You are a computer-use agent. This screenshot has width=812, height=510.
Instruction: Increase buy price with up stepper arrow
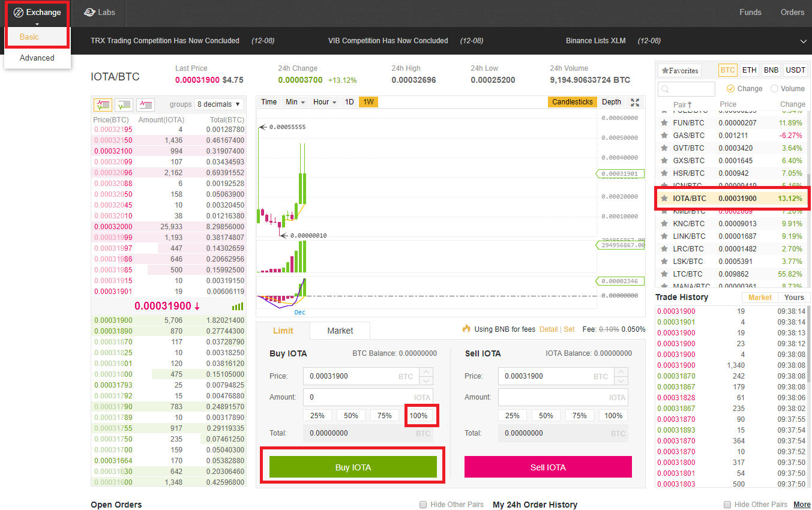(x=426, y=372)
